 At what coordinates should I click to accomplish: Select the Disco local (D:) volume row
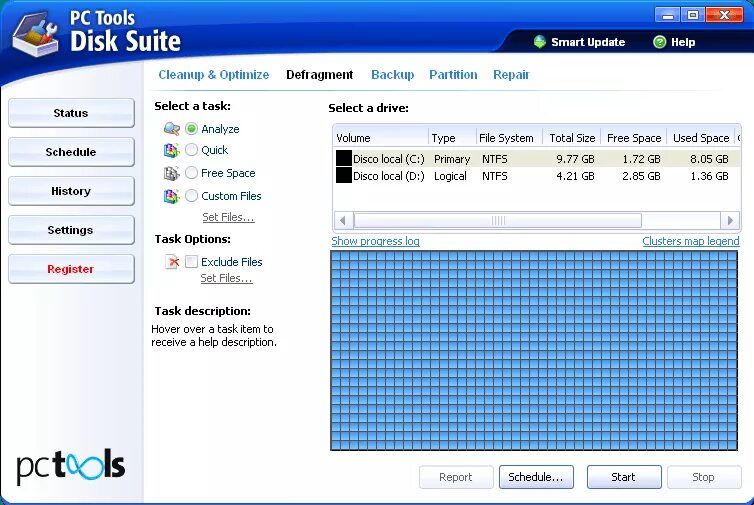[x=537, y=176]
